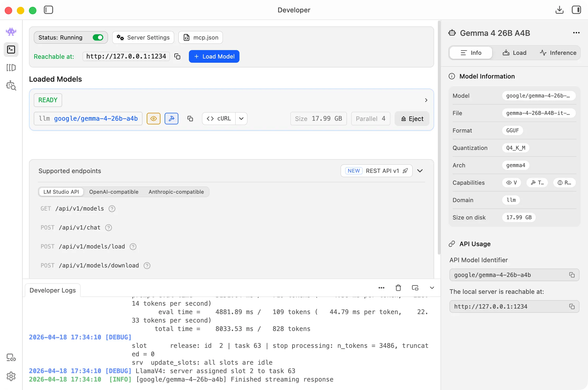Click the trash icon to clear developer logs

[x=398, y=288]
